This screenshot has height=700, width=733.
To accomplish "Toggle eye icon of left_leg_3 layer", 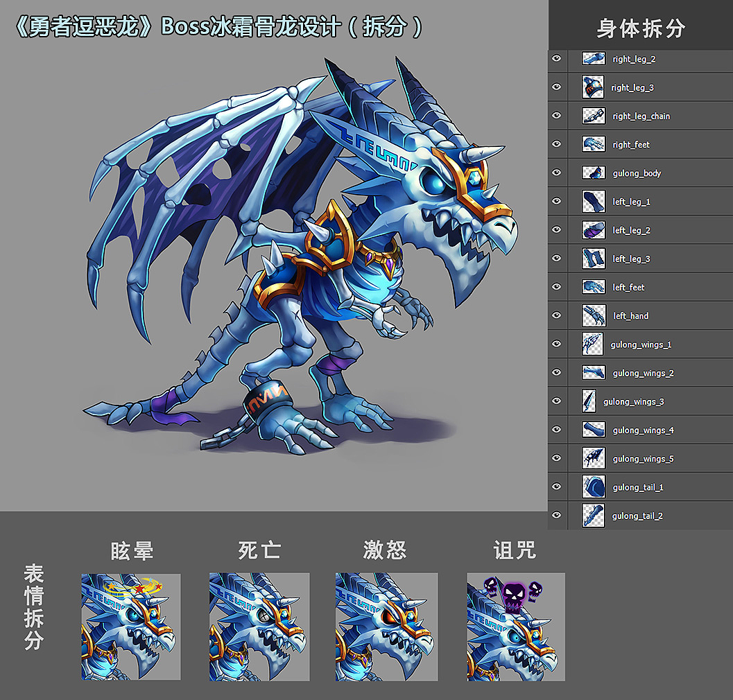I will [x=556, y=258].
